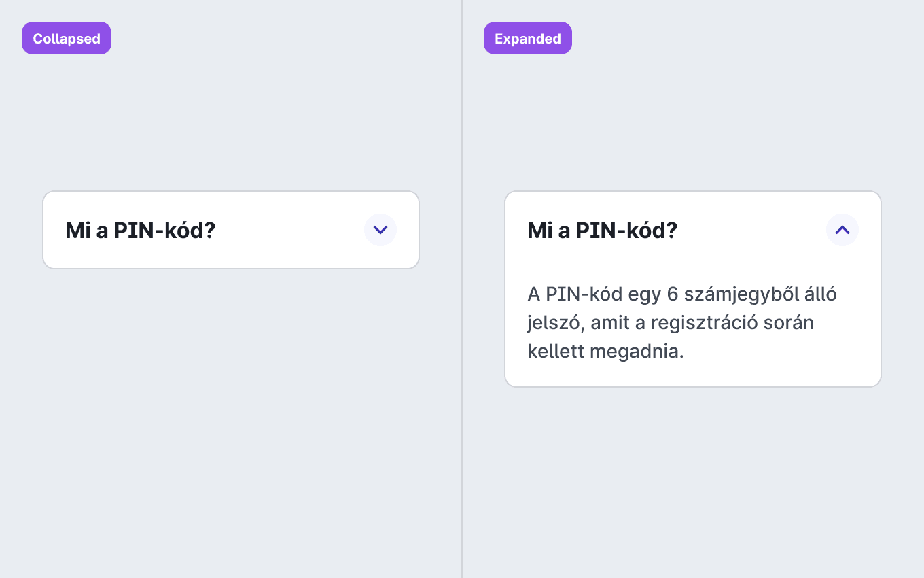Click the word "kellett" in the answer paragraph
924x578 pixels.
[x=556, y=352]
